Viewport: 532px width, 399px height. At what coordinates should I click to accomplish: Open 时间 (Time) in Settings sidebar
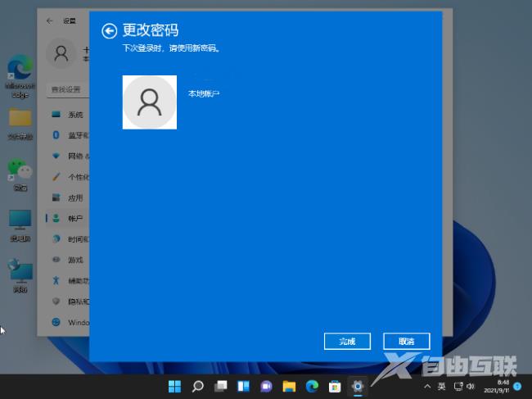pyautogui.click(x=68, y=239)
